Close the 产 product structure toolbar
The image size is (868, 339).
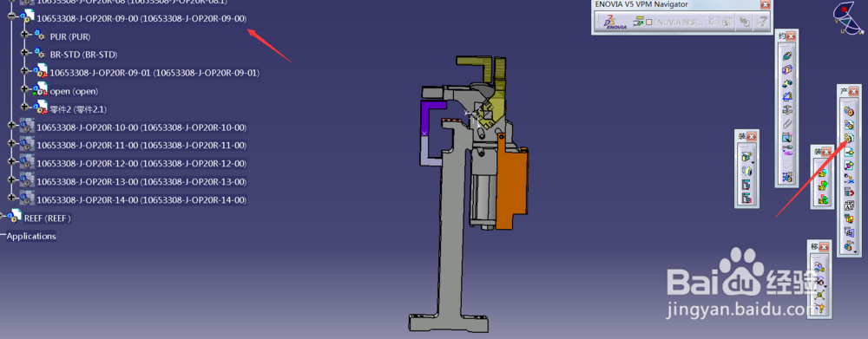pos(853,91)
